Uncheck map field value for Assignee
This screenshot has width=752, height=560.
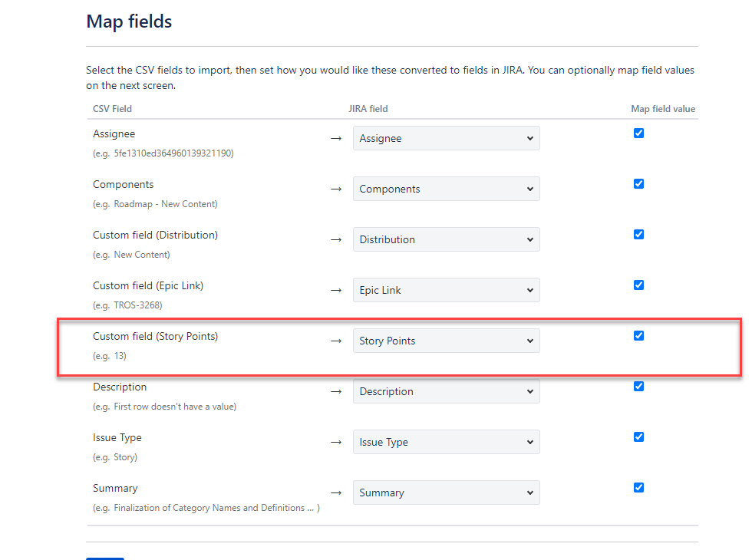[638, 133]
